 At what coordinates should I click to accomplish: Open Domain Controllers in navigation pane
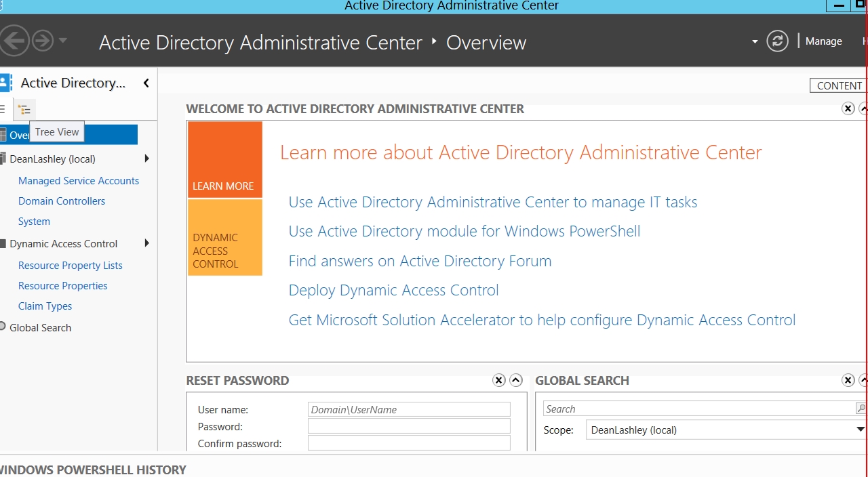tap(62, 201)
